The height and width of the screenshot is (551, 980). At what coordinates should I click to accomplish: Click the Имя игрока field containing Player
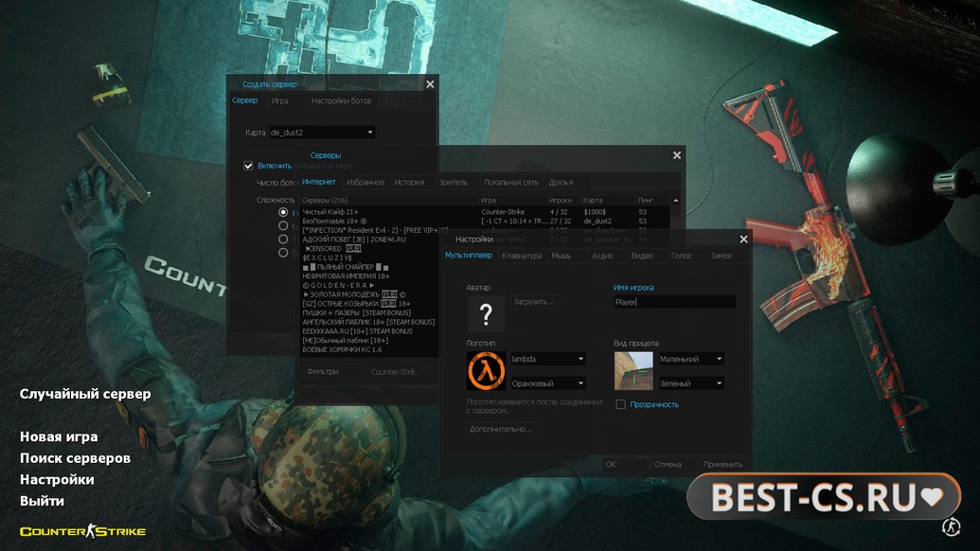674,302
